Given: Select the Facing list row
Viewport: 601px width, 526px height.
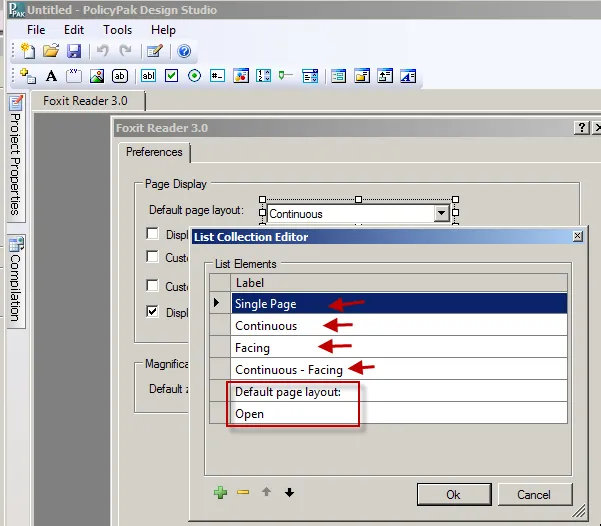Looking at the screenshot, I should pyautogui.click(x=399, y=347).
